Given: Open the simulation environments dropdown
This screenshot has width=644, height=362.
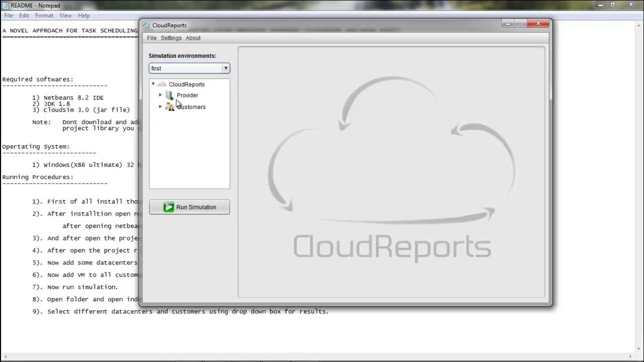Looking at the screenshot, I should click(225, 68).
